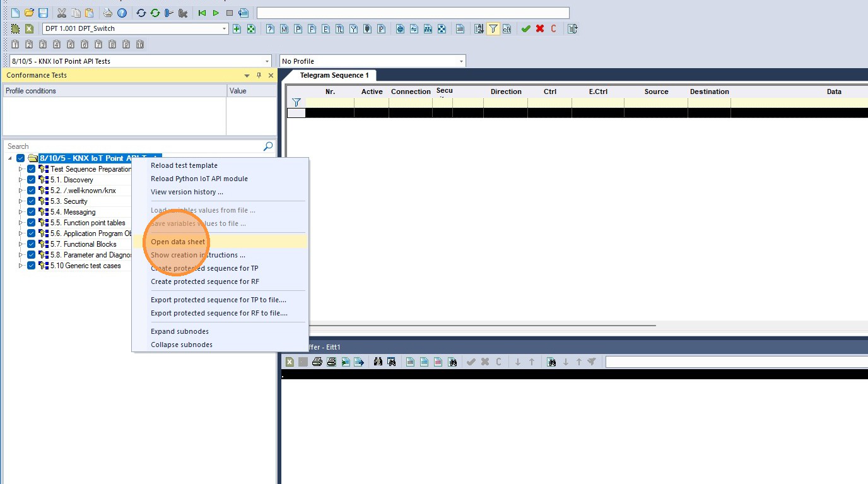Choose 'Export protected sequence for TP to file....'

coord(220,300)
